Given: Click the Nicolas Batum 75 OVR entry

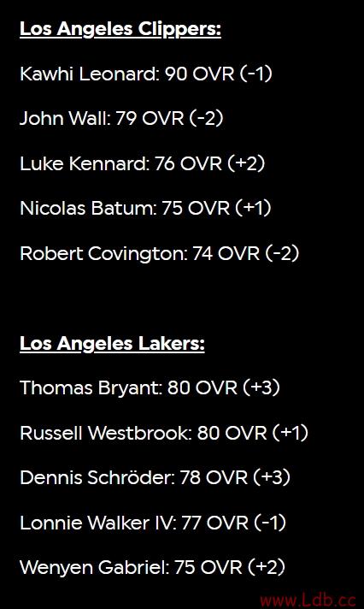Looking at the screenshot, I should 145,208.
